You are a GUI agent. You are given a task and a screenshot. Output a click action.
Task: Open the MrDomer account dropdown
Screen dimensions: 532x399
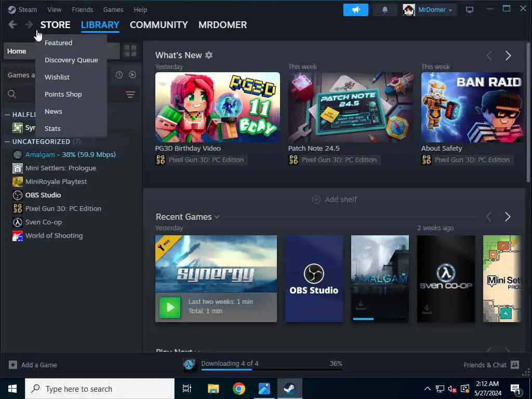coord(435,10)
